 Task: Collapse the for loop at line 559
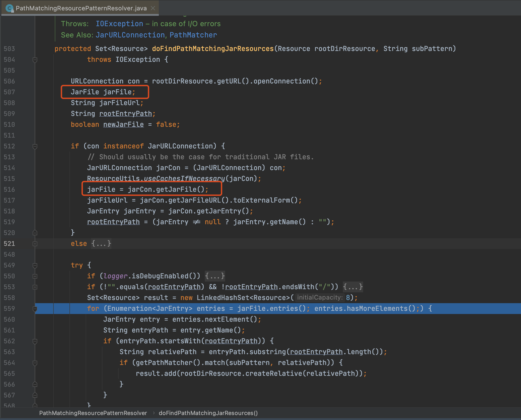pos(35,309)
